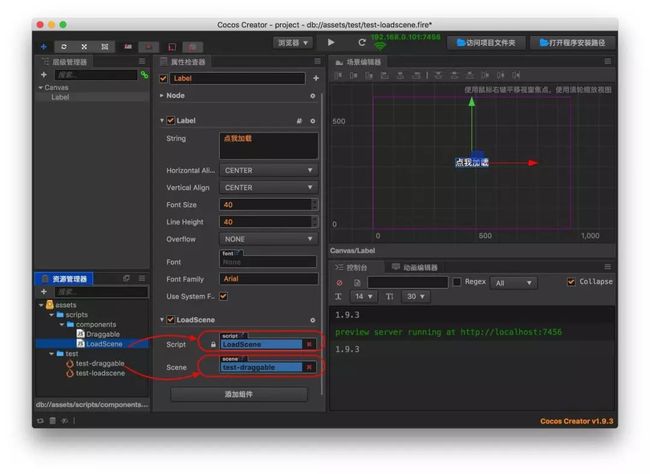Click the 添加组件 button
The width and height of the screenshot is (650, 474).
[x=239, y=394]
